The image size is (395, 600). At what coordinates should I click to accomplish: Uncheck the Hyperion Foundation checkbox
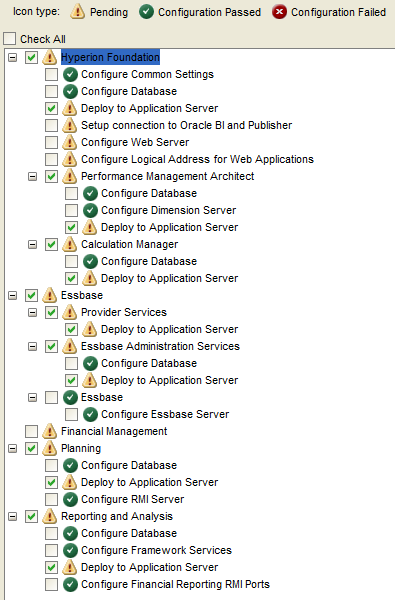pyautogui.click(x=31, y=57)
